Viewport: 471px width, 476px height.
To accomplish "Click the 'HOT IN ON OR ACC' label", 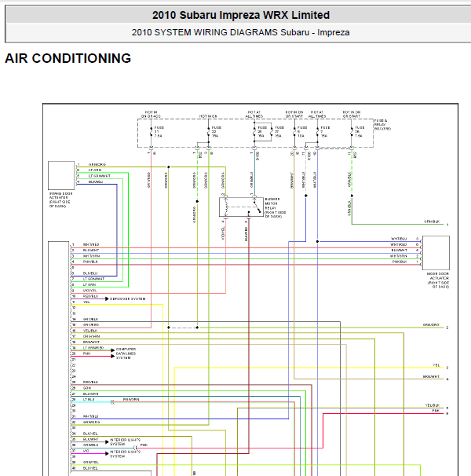I will coord(151,114).
